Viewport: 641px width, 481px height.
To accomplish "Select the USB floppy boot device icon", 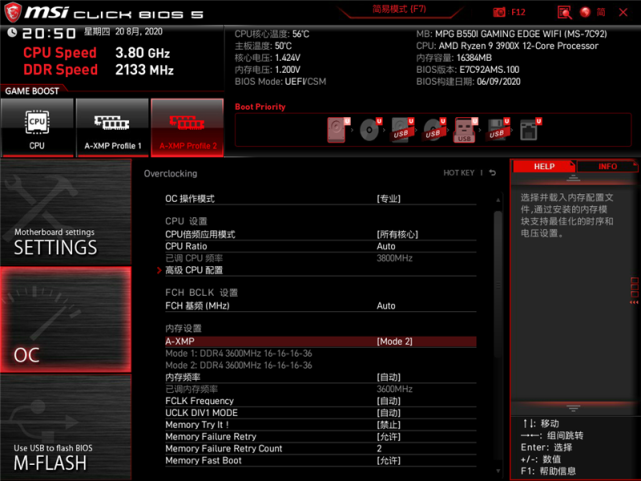I will (498, 130).
